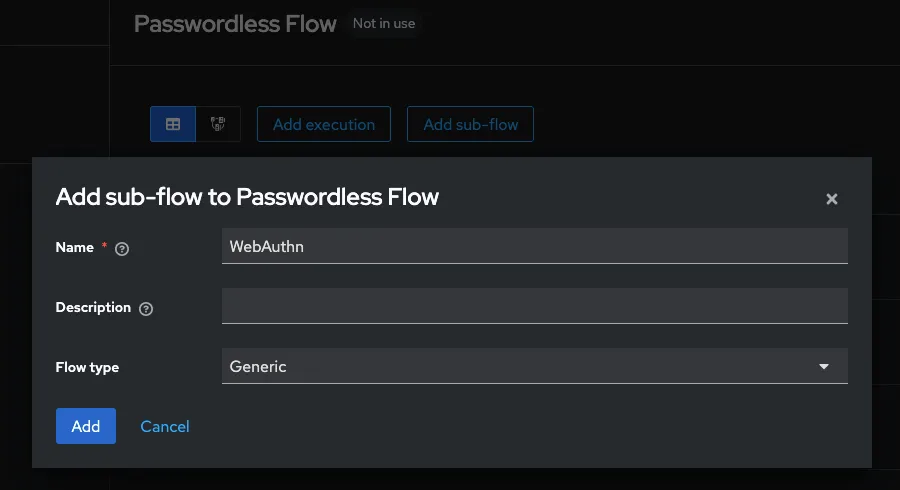Image resolution: width=900 pixels, height=490 pixels.
Task: Switch to flow diagram view icon
Action: tap(218, 124)
